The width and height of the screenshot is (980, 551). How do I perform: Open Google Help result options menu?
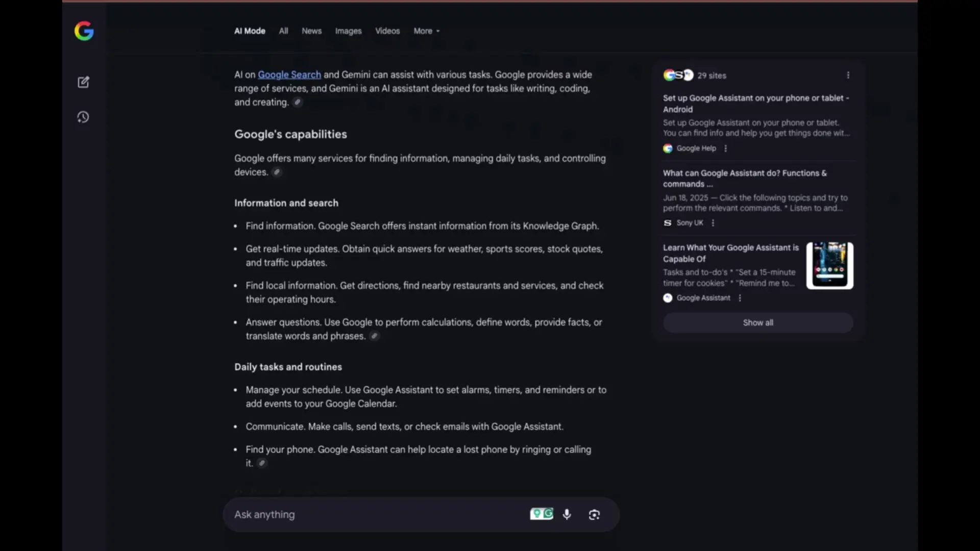tap(725, 148)
